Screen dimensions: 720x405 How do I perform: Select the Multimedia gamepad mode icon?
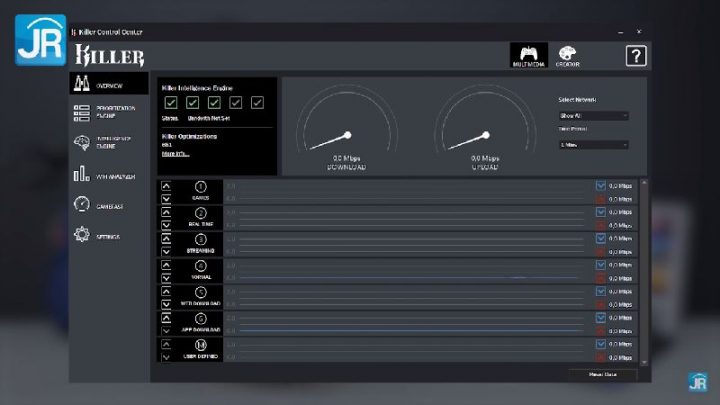[527, 55]
